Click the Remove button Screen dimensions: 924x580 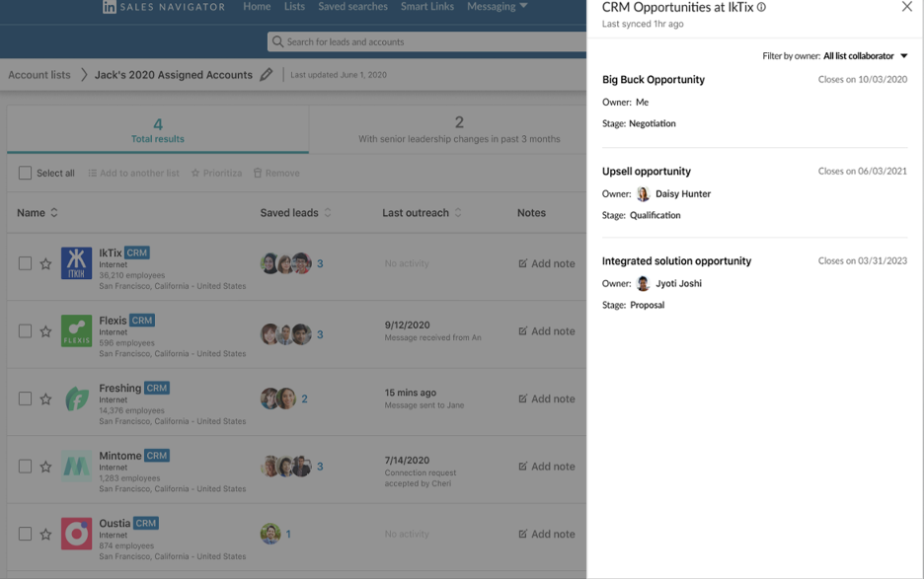(276, 174)
